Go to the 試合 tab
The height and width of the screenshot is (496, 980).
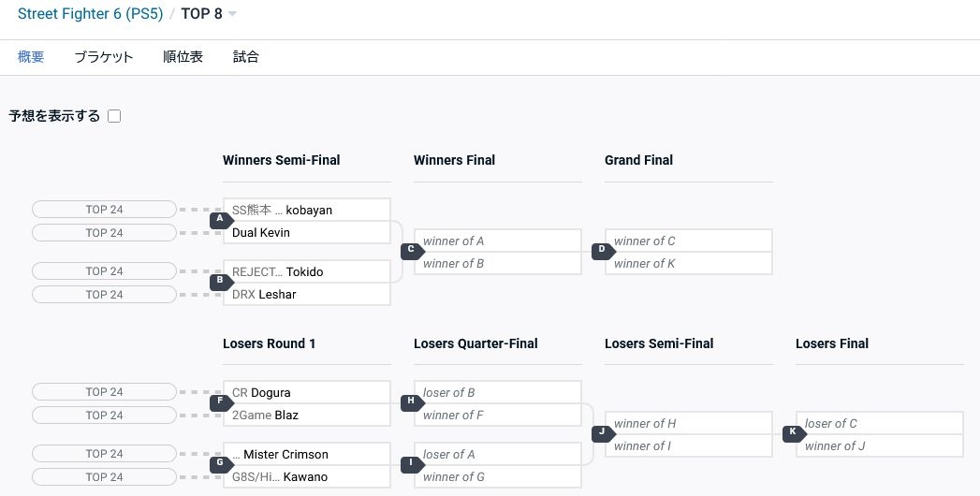pyautogui.click(x=246, y=57)
